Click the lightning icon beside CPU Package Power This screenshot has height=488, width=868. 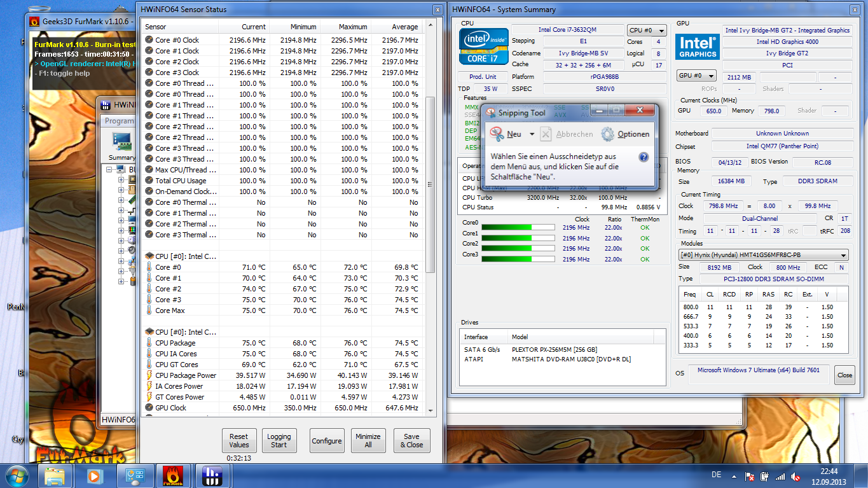(x=149, y=375)
